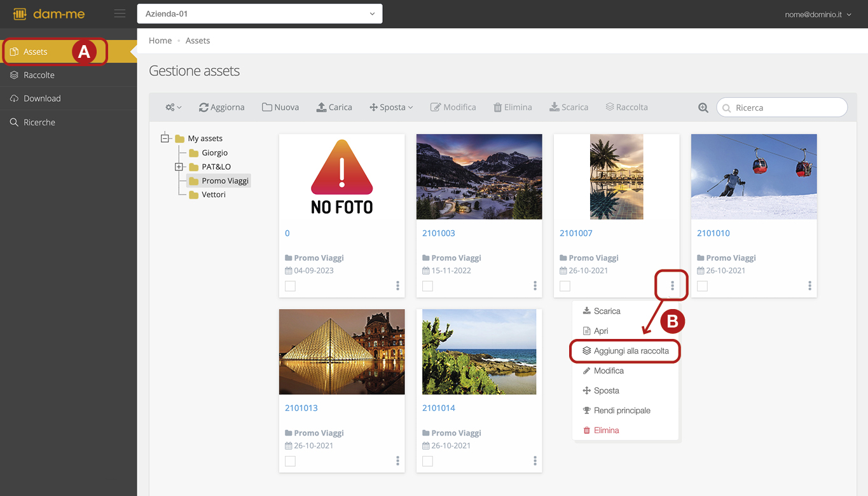Open the Azienda-01 company dropdown
Image resolution: width=868 pixels, height=496 pixels.
pos(259,13)
